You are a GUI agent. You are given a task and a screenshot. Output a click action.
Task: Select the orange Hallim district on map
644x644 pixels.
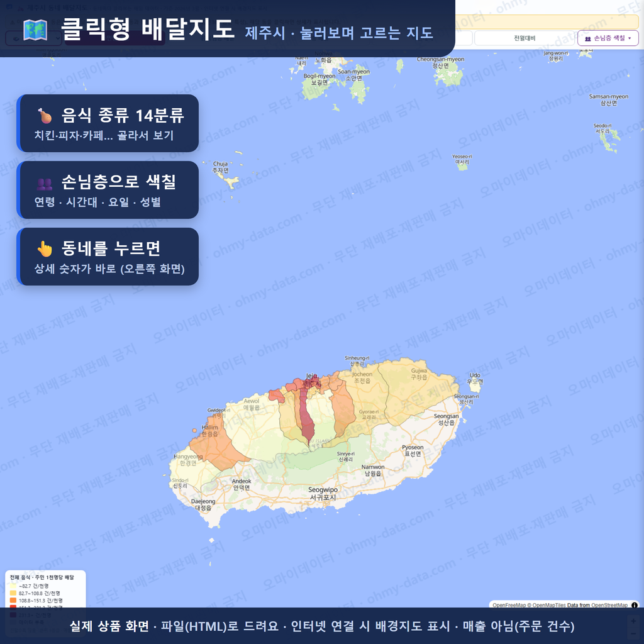218,446
